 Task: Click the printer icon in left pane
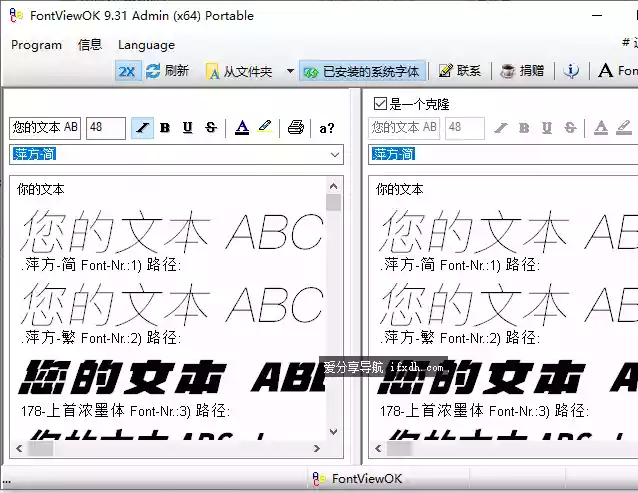point(296,128)
